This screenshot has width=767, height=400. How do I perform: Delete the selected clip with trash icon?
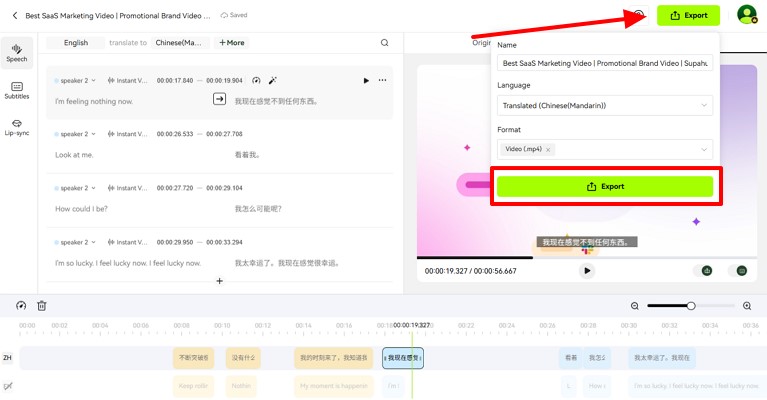(x=42, y=306)
